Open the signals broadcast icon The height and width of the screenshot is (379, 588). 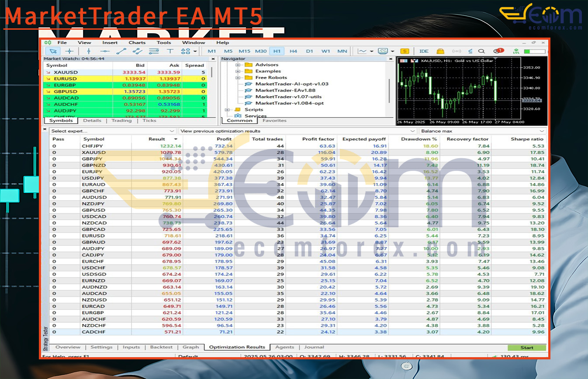[x=457, y=51]
